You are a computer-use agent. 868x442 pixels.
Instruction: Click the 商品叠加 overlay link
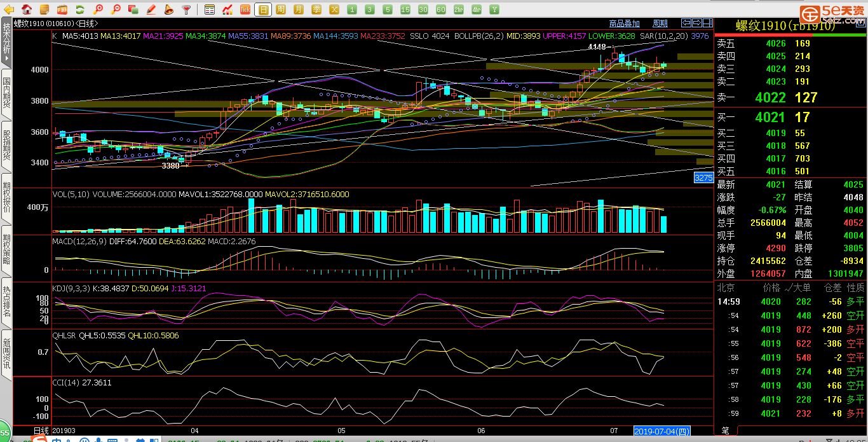625,24
